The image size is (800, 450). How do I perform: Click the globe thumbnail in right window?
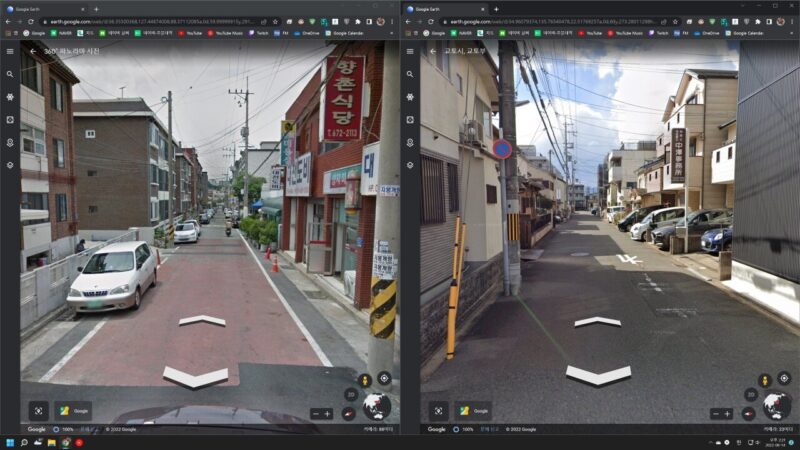tap(776, 406)
